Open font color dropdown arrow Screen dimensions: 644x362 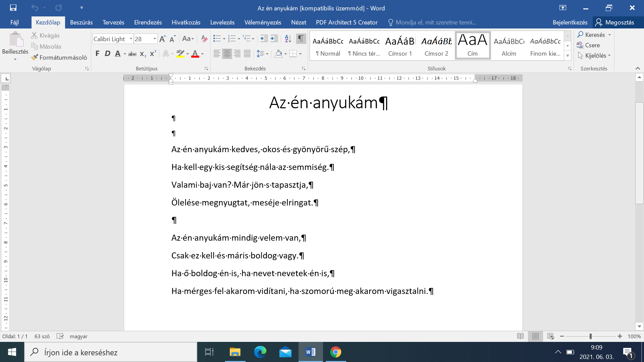coord(203,54)
